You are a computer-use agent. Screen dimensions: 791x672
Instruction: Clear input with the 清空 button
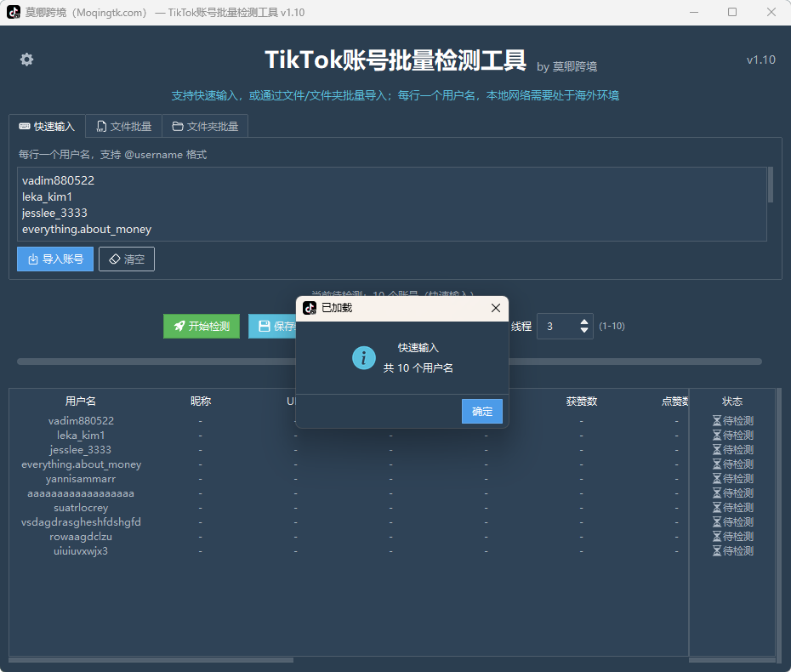pyautogui.click(x=127, y=259)
